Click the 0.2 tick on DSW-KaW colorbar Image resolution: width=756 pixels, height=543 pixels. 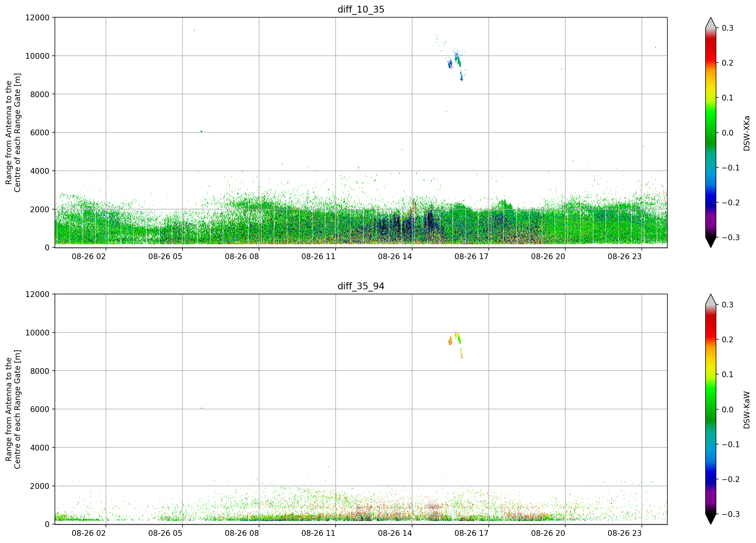point(728,340)
